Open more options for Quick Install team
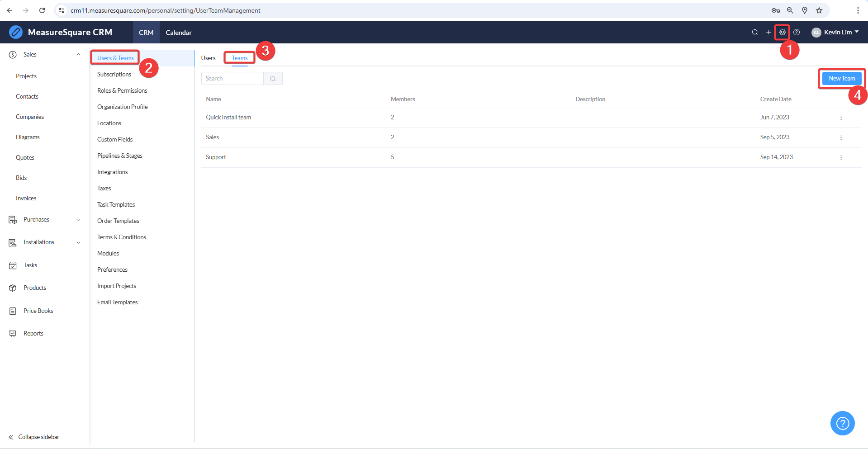This screenshot has height=449, width=868. point(841,118)
